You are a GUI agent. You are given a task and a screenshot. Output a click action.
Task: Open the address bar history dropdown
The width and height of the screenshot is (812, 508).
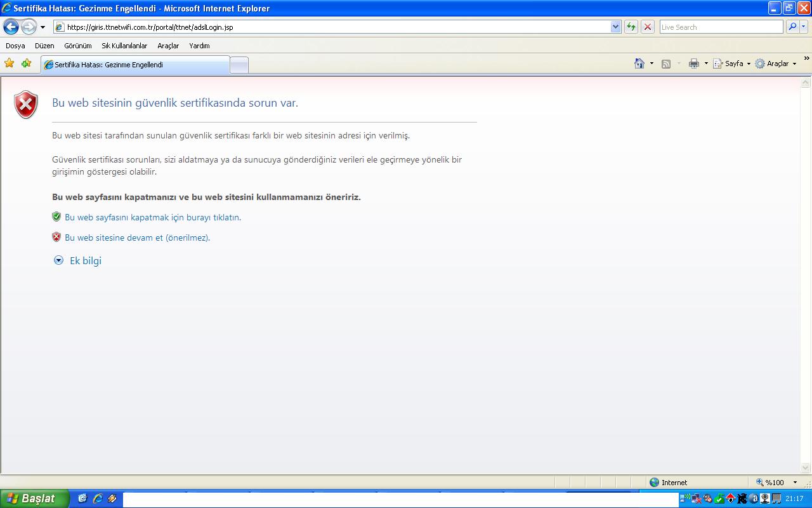[615, 27]
